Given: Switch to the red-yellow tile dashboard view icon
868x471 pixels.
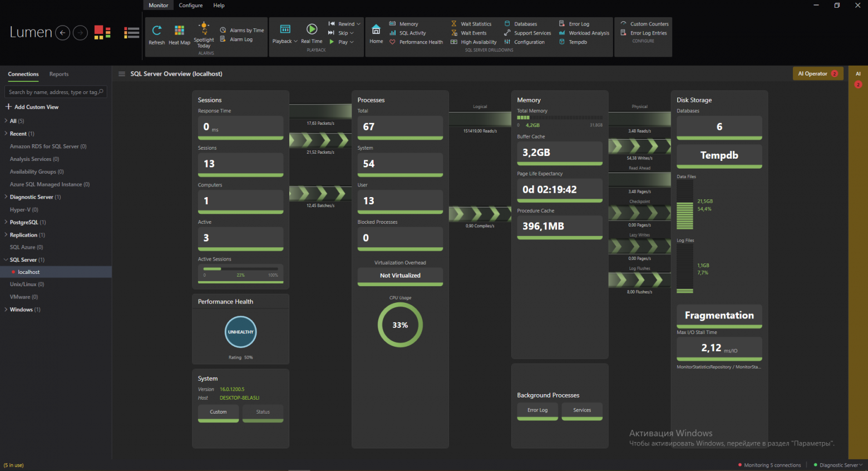Looking at the screenshot, I should (102, 33).
